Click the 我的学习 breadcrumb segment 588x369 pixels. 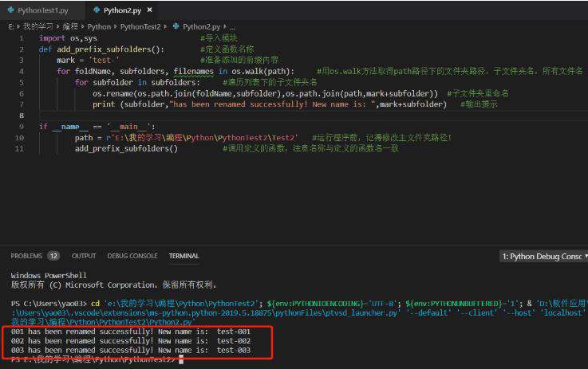coord(37,26)
